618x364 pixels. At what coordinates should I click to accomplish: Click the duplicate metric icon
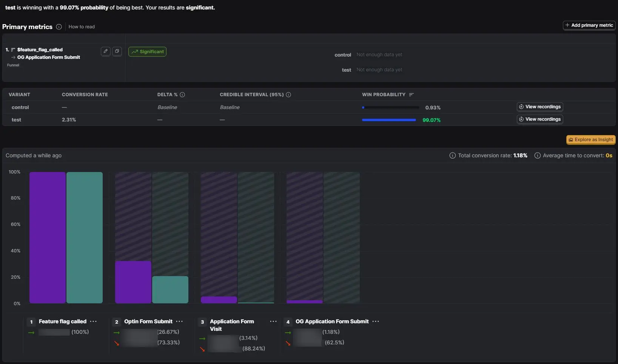117,51
